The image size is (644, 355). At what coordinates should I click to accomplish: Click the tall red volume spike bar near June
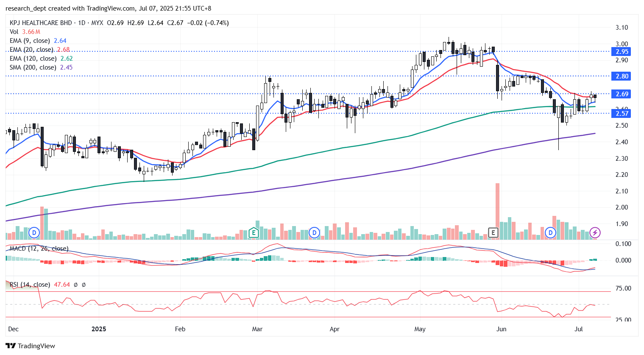click(x=497, y=211)
